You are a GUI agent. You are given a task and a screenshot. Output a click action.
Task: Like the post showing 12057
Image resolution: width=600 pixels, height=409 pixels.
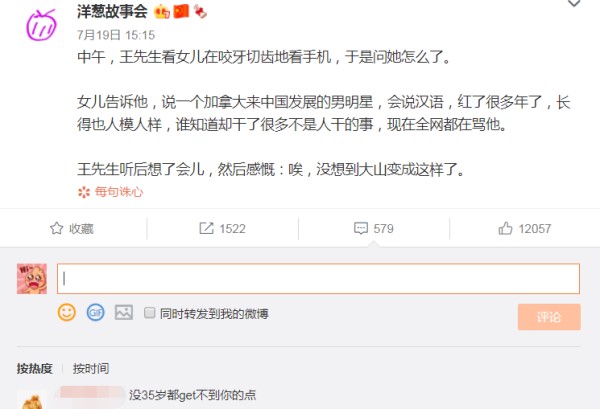click(525, 228)
